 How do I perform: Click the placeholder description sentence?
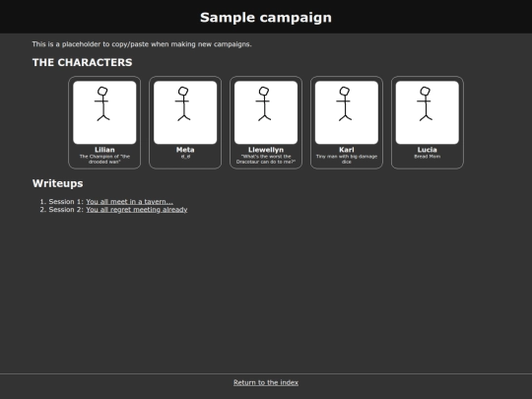[x=142, y=44]
